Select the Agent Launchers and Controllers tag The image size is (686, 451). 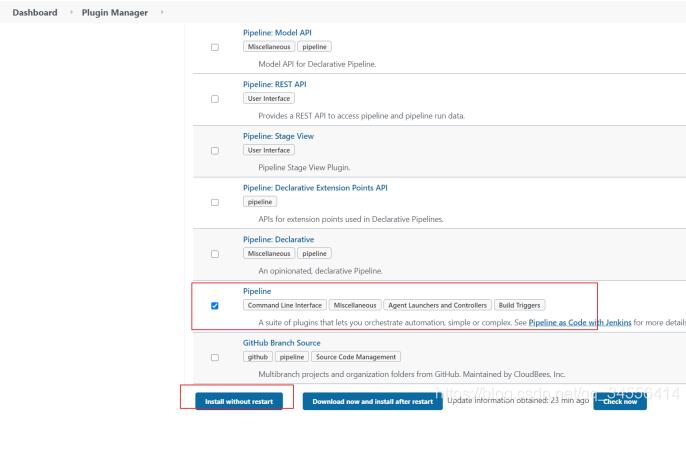click(x=436, y=305)
